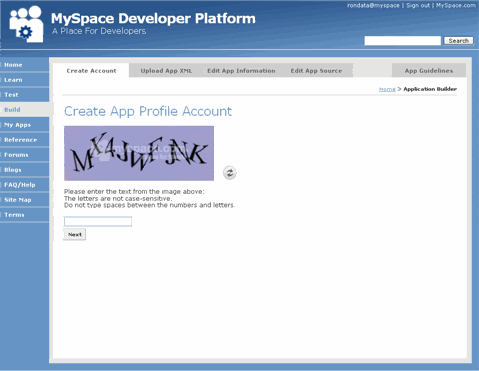This screenshot has height=371, width=479.
Task: Click 'A Place For Developers' tagline
Action: point(99,31)
